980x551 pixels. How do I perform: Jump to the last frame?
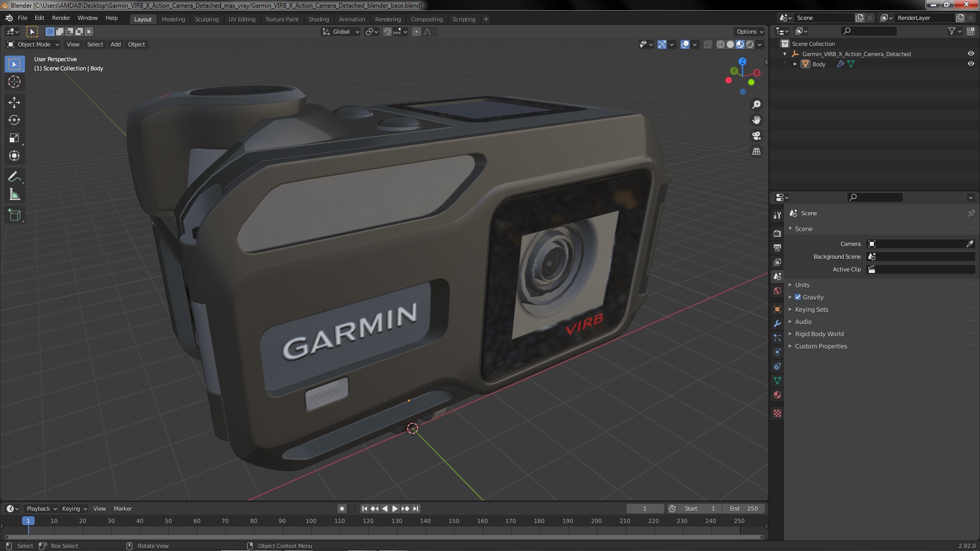415,509
